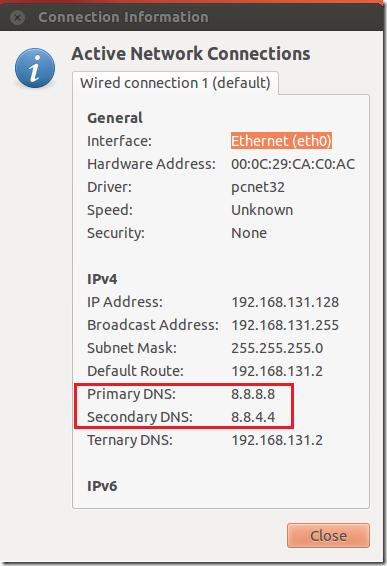This screenshot has height=566, width=387.
Task: Click the IP address 192.168.131.128
Action: point(285,302)
